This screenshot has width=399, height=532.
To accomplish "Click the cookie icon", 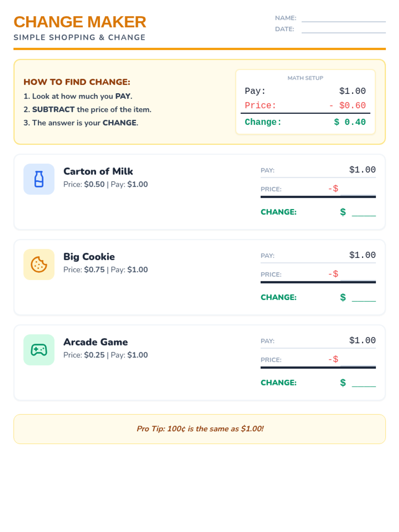I will click(x=39, y=265).
